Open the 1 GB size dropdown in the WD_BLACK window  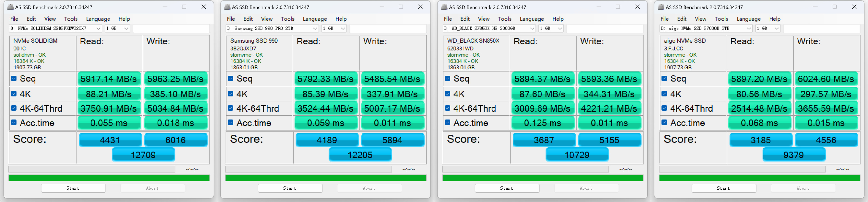pos(551,28)
